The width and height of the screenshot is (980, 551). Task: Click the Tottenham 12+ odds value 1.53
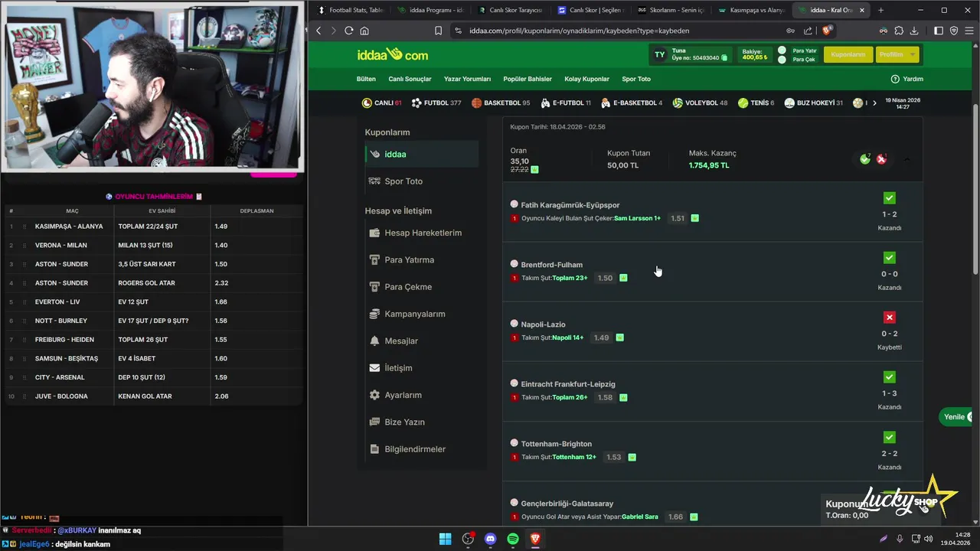click(613, 457)
